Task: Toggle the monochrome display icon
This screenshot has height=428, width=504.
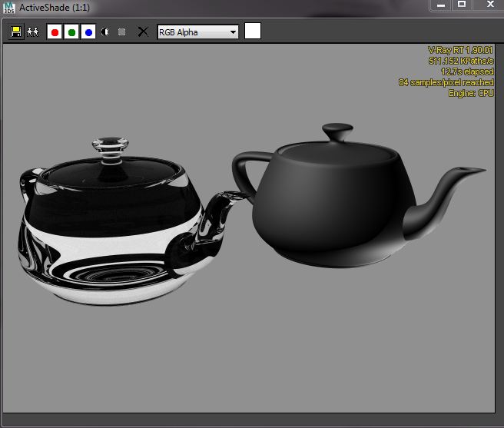Action: (x=121, y=32)
